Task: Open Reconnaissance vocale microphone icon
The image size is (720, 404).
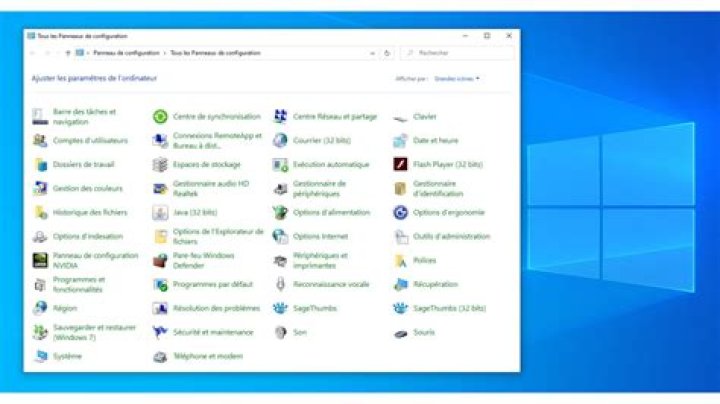Action: pyautogui.click(x=280, y=284)
